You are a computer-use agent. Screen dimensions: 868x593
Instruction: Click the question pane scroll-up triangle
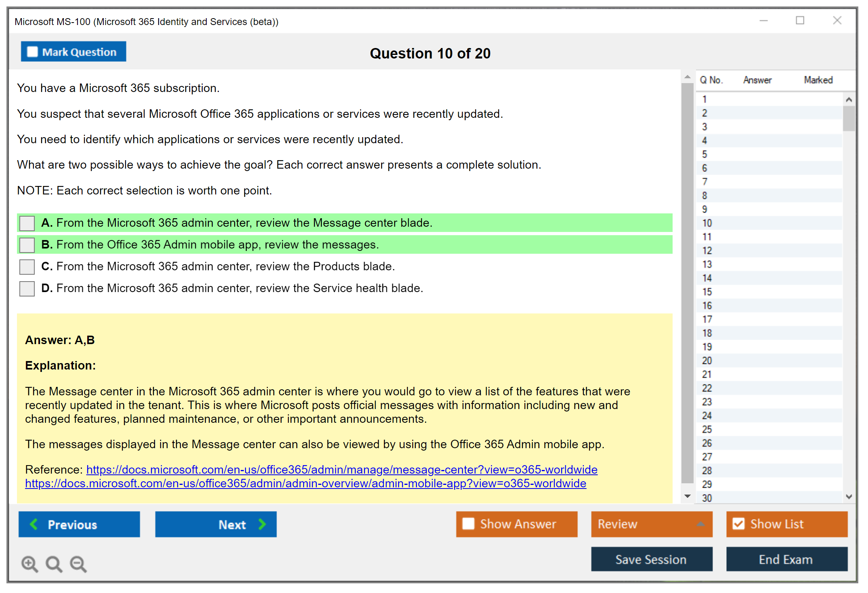click(x=688, y=77)
